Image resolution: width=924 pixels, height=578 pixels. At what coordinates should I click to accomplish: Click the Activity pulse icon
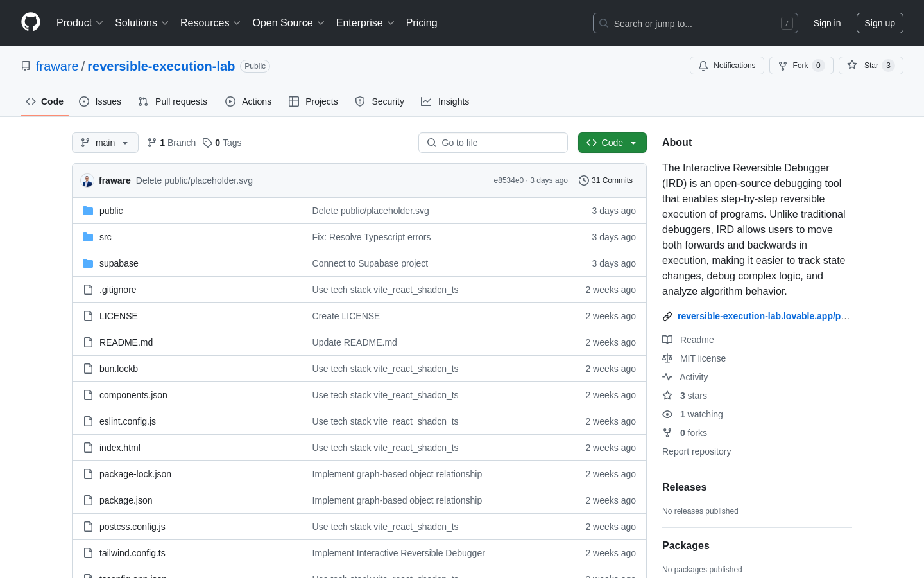tap(667, 377)
